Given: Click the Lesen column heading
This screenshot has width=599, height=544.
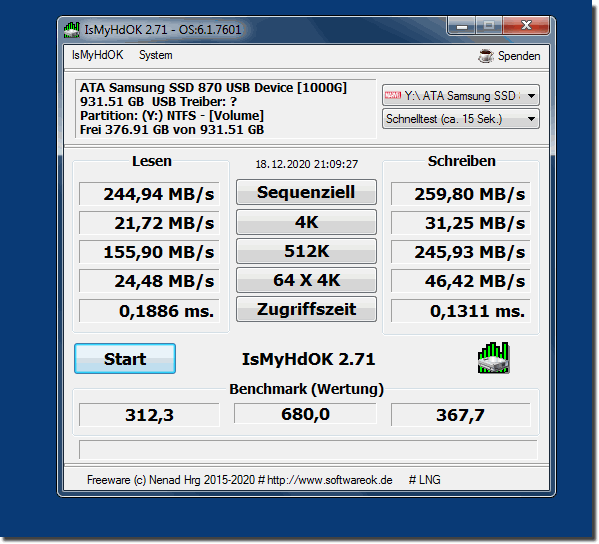Looking at the screenshot, I should [152, 161].
